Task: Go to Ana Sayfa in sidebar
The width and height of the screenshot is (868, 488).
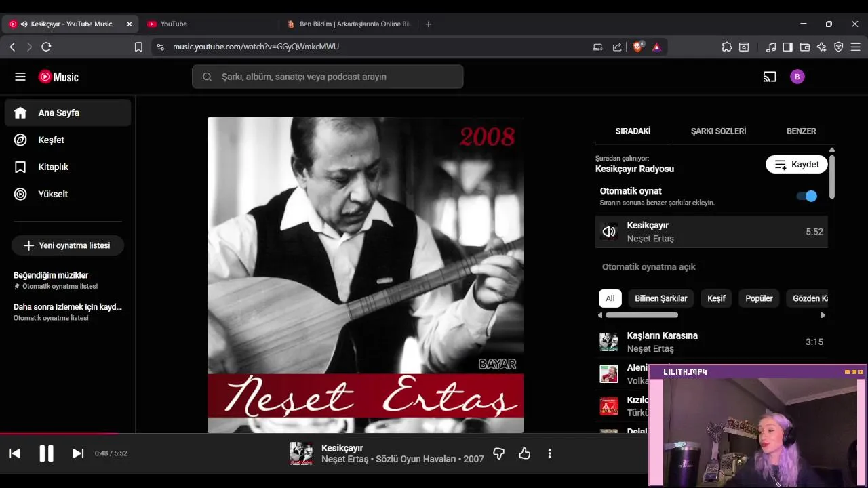Action: (68, 113)
